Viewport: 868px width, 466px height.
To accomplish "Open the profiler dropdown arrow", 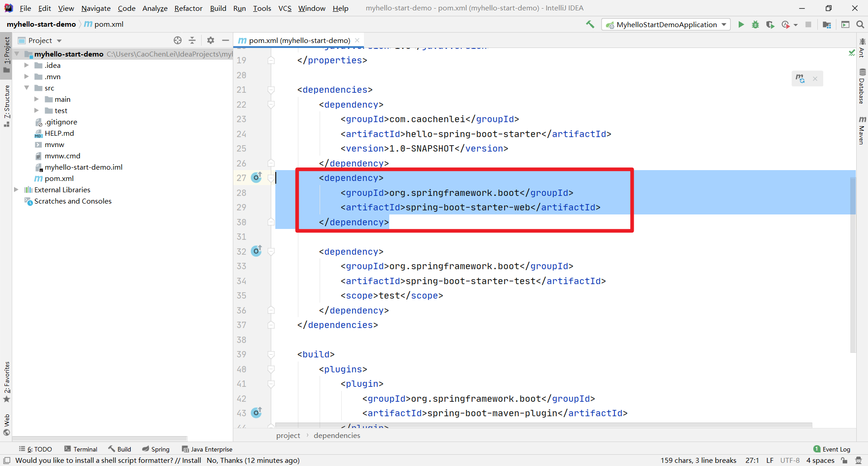I will 796,25.
